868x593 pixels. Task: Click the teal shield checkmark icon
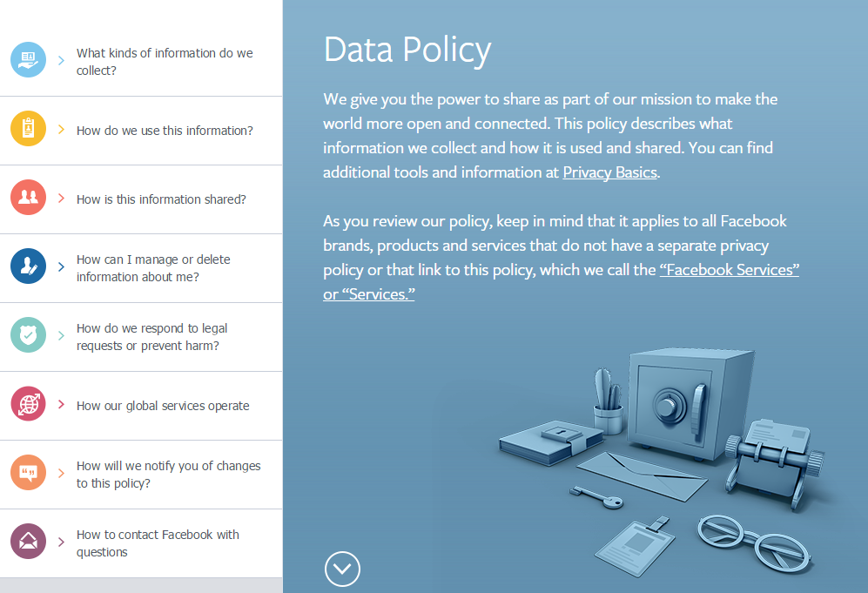28,335
